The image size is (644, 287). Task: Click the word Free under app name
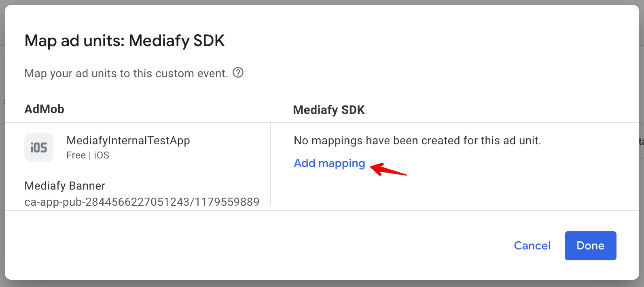click(76, 156)
